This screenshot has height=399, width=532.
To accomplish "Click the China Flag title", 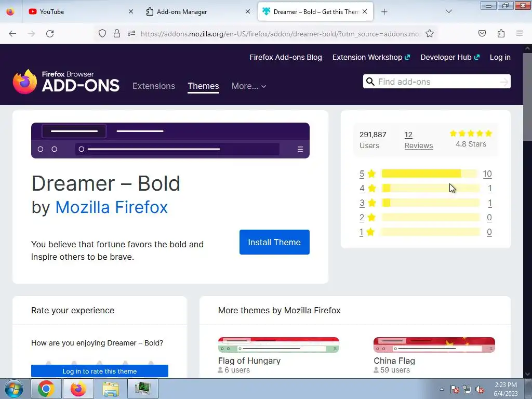I will 394,361.
